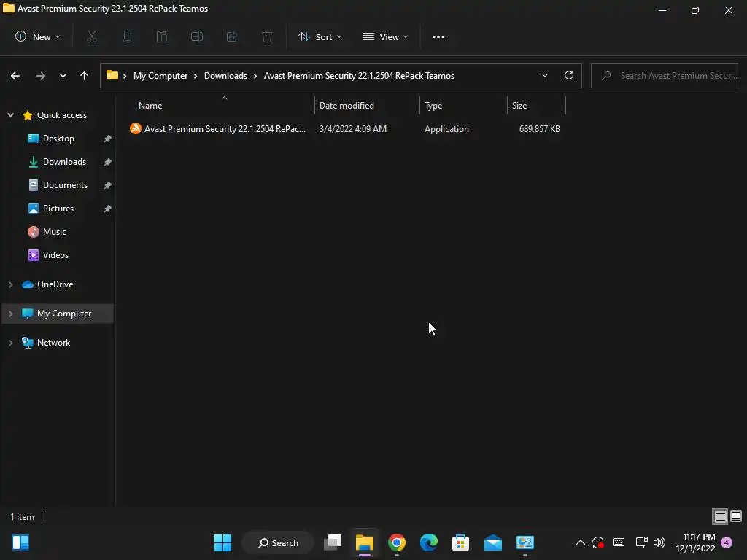
Task: Click the Cut scissors icon
Action: tap(92, 36)
